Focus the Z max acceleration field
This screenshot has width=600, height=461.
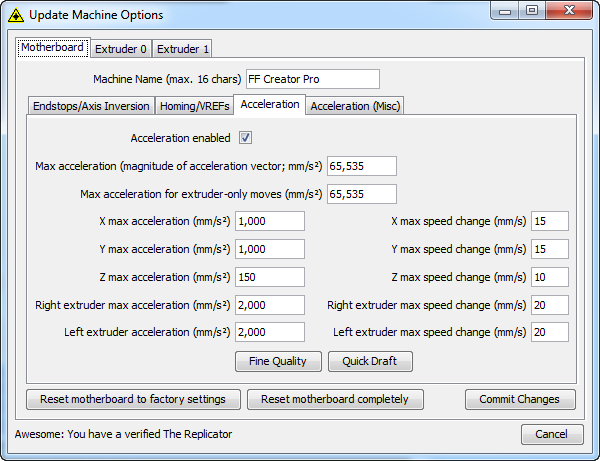[x=269, y=277]
